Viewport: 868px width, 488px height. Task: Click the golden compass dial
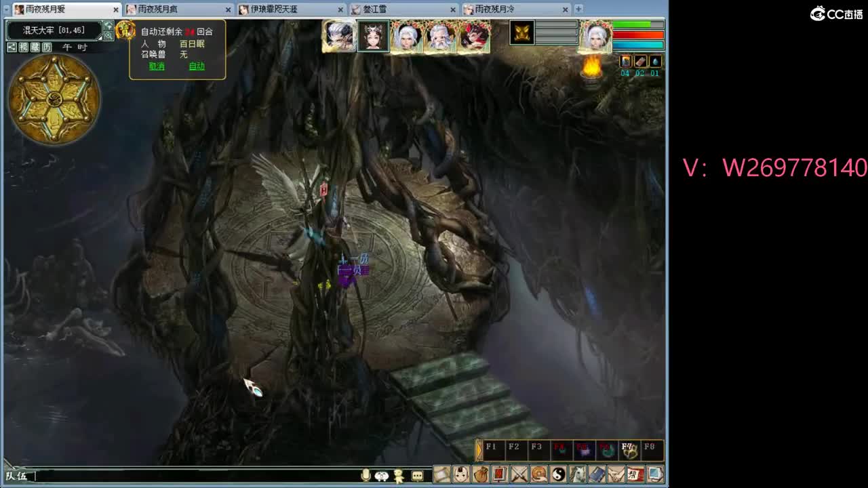point(54,99)
